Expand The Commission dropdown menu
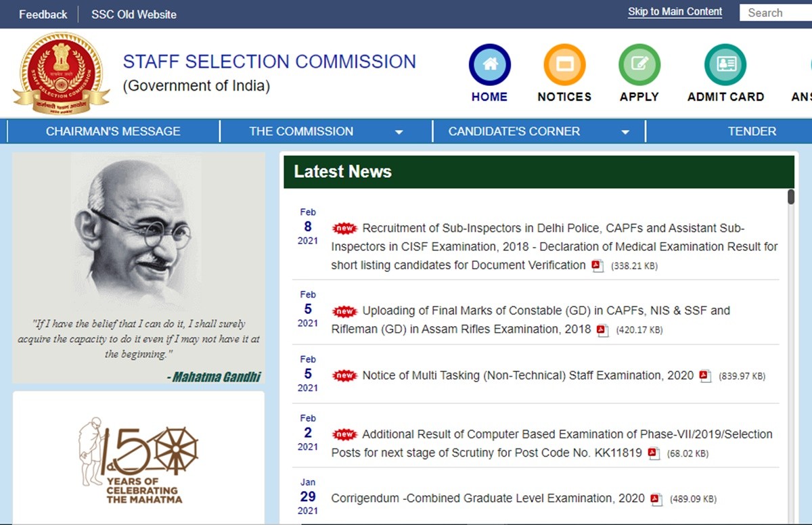 (399, 132)
